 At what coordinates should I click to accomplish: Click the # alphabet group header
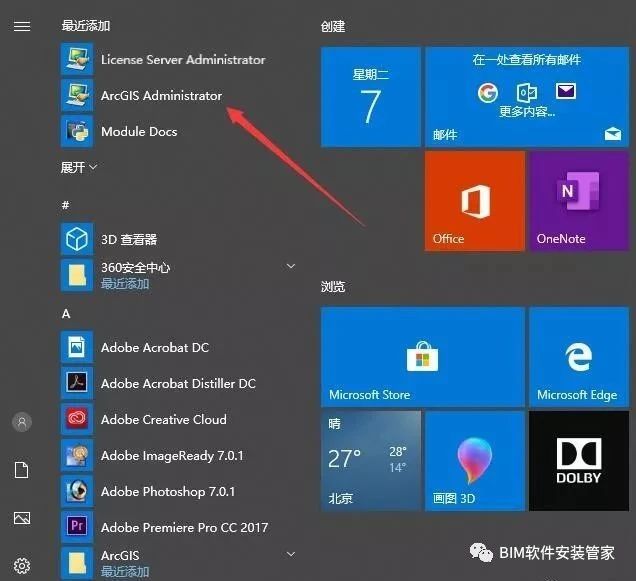pos(65,205)
